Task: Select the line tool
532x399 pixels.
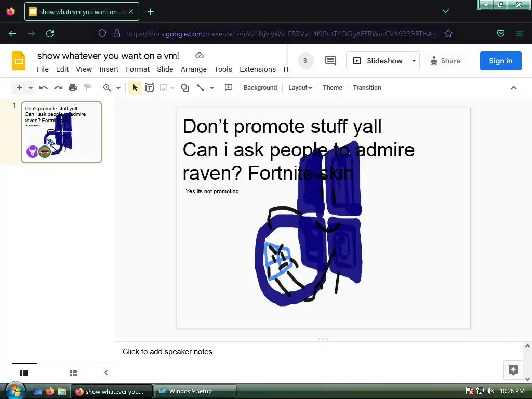Action: 201,88
